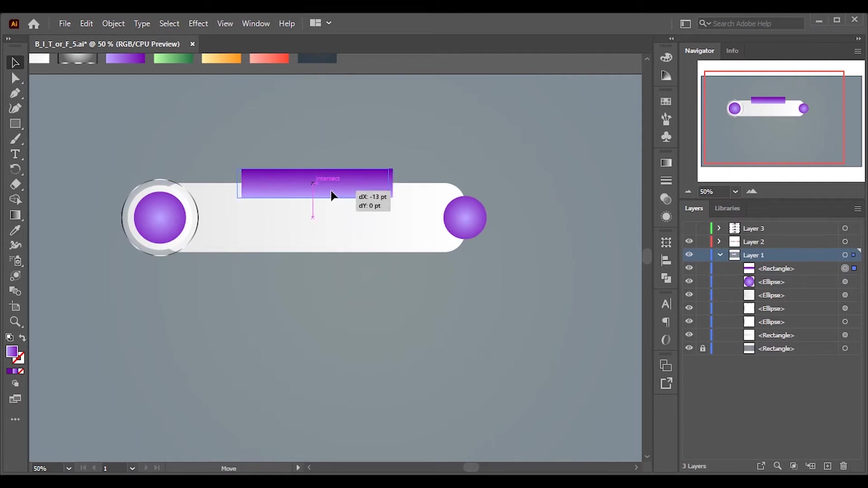
Task: Switch to the Libraries tab
Action: [x=727, y=208]
